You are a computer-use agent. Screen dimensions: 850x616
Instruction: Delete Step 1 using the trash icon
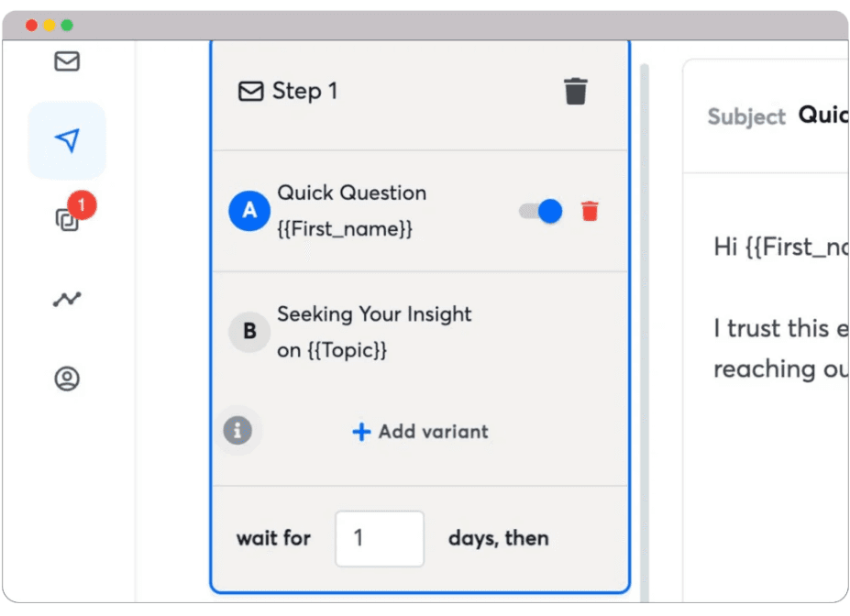click(576, 90)
